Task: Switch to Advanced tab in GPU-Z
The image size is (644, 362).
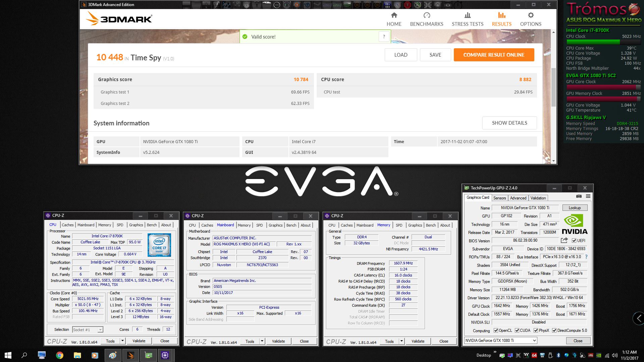Action: [x=518, y=198]
